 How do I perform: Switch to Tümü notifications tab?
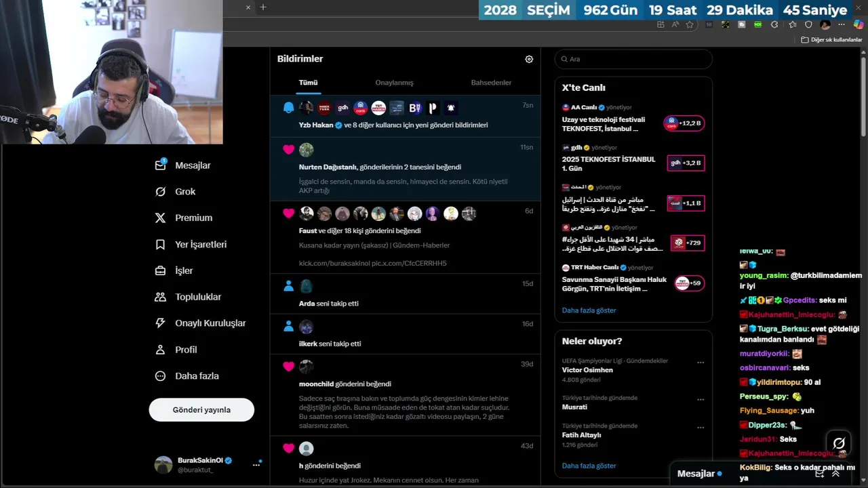click(x=308, y=83)
